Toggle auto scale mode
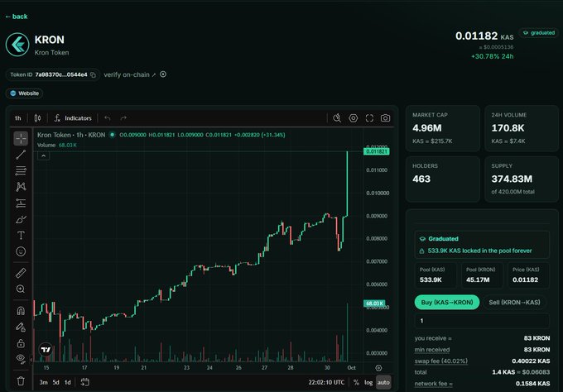This screenshot has height=392, width=563. coord(383,382)
